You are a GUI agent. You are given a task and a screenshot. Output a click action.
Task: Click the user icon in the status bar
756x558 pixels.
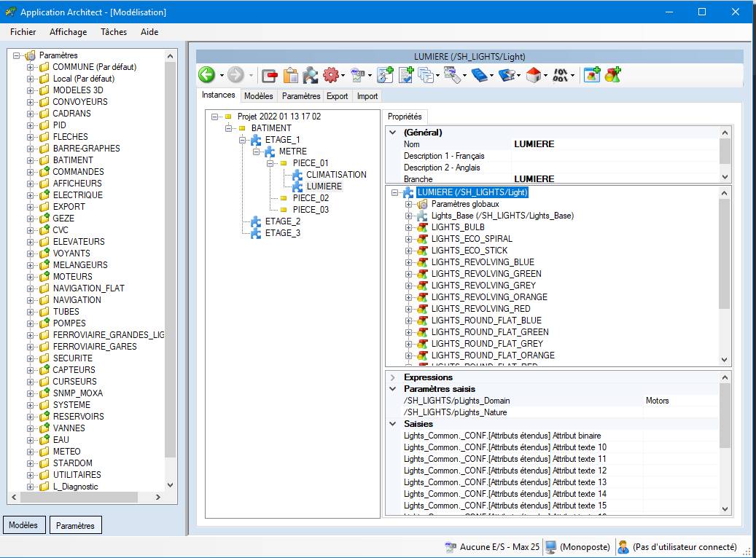click(623, 547)
